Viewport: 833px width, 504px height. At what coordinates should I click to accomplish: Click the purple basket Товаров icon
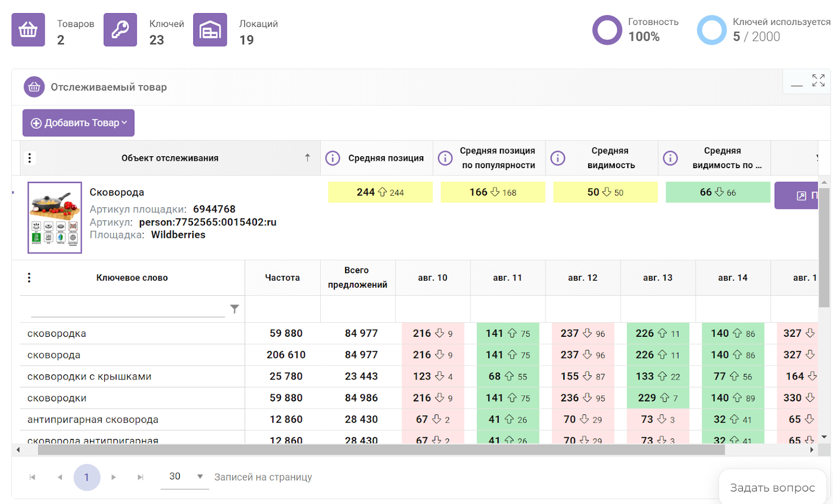click(28, 30)
